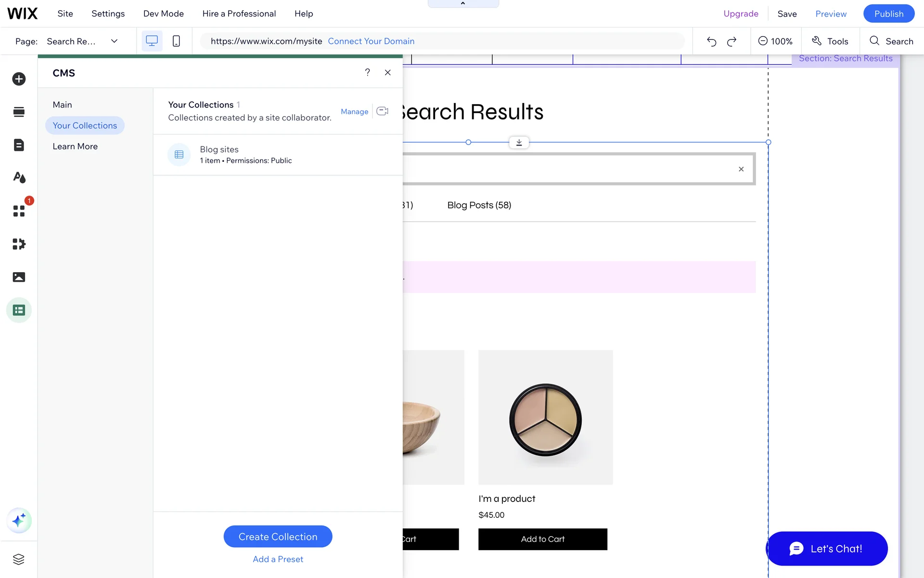The height and width of the screenshot is (578, 924).
Task: Click Connect Your Domain link
Action: [x=371, y=41]
